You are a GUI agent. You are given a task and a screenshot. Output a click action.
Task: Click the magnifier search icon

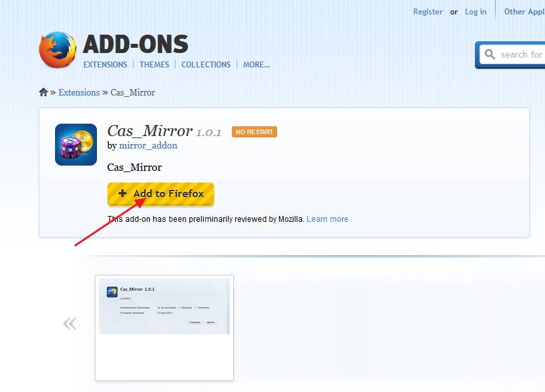(x=489, y=54)
